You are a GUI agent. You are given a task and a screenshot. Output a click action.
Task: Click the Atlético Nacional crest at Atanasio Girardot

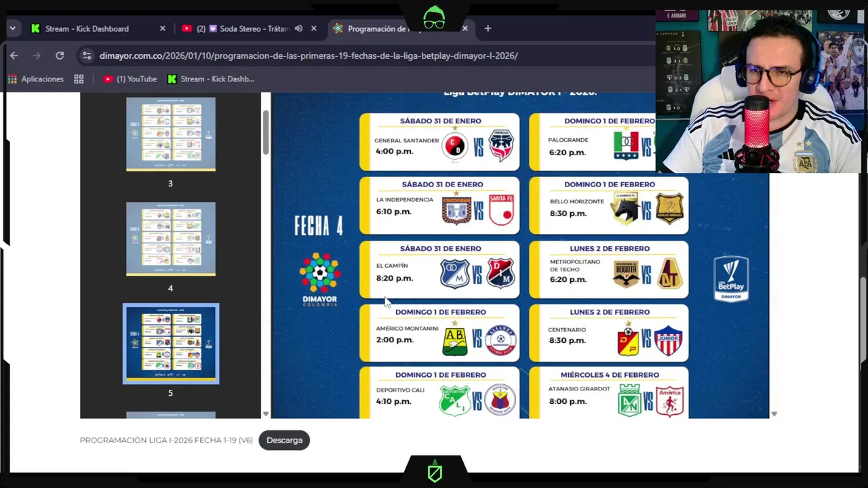pos(629,401)
